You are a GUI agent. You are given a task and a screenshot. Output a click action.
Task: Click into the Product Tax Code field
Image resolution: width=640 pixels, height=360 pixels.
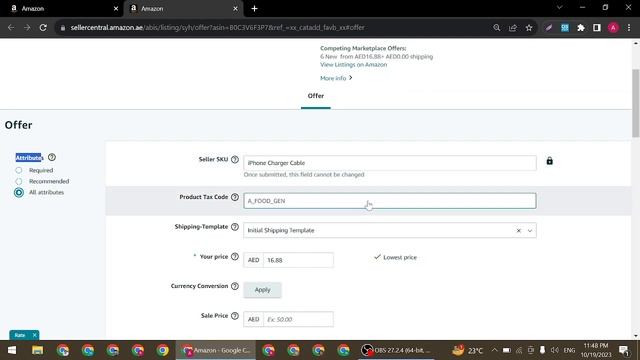(390, 201)
